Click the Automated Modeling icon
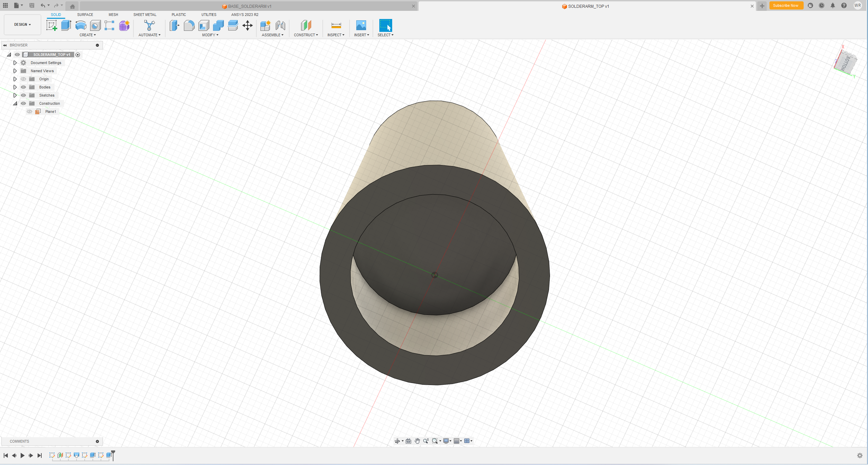The height and width of the screenshot is (465, 868). pyautogui.click(x=149, y=25)
